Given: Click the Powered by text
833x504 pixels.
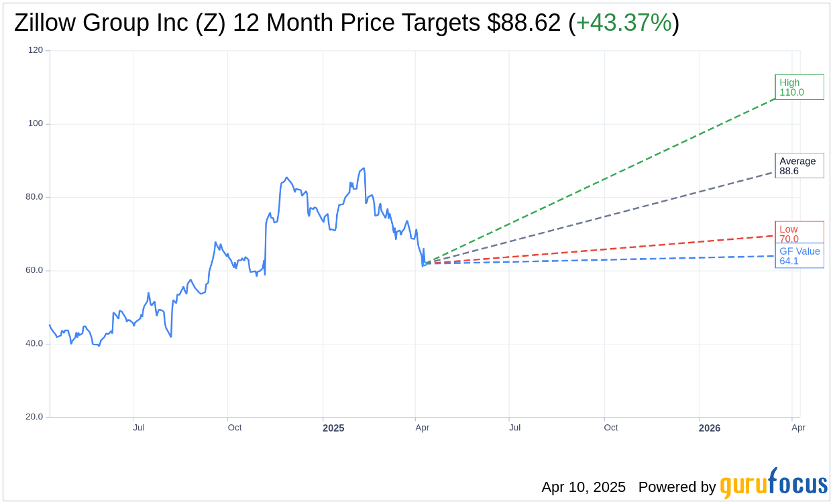Looking at the screenshot, I should [x=677, y=487].
